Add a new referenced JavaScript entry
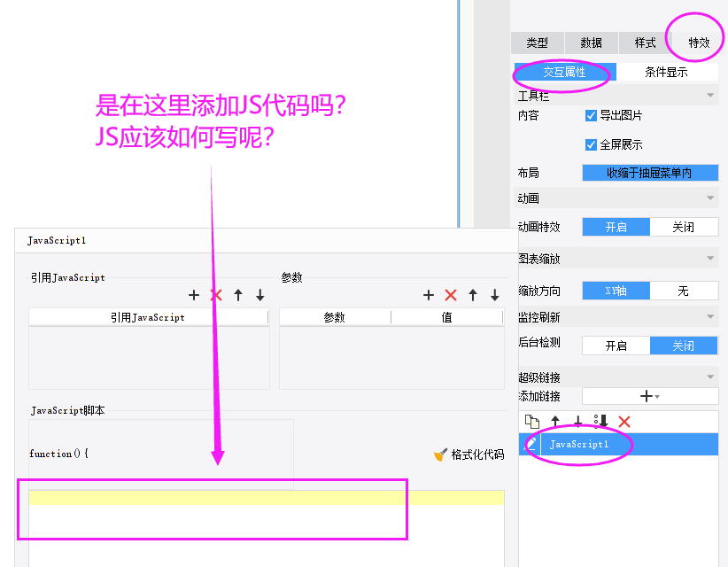Image resolution: width=728 pixels, height=567 pixels. tap(194, 295)
